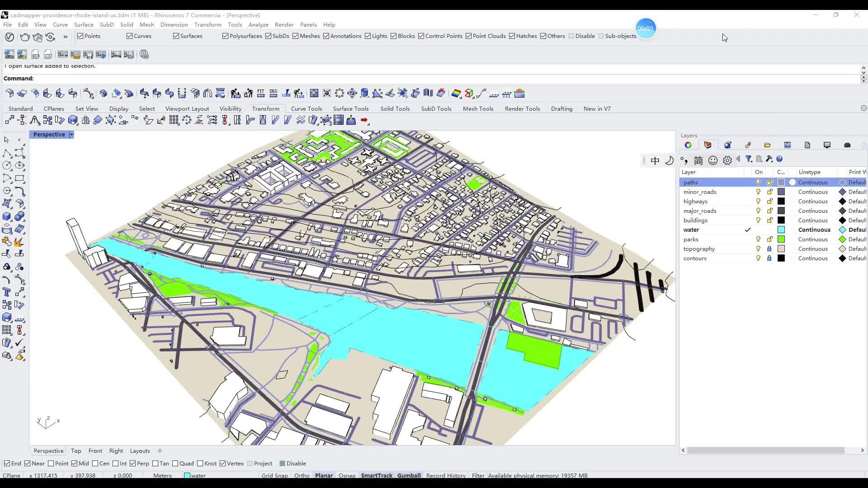Click the red arrow transform icon
The image size is (868, 488).
365,120
